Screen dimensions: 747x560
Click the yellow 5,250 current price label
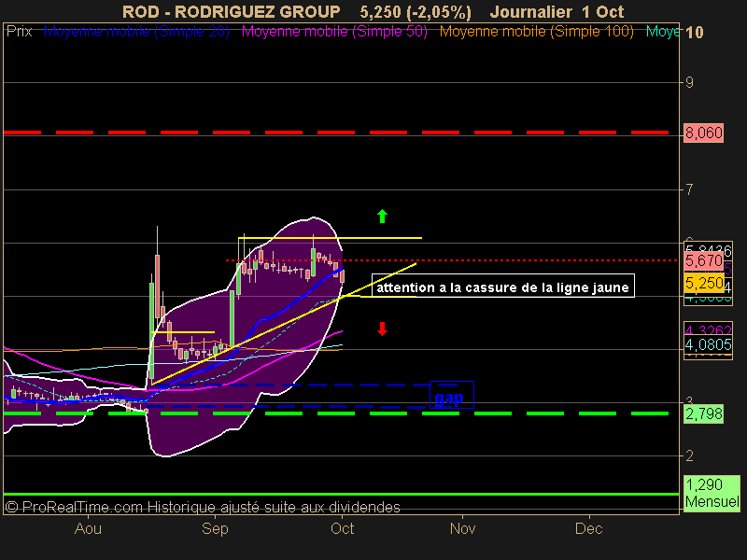pos(704,284)
